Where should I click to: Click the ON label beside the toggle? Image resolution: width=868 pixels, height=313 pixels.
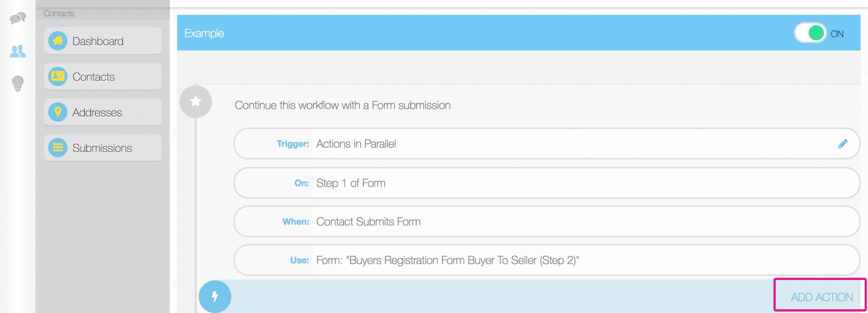[837, 34]
